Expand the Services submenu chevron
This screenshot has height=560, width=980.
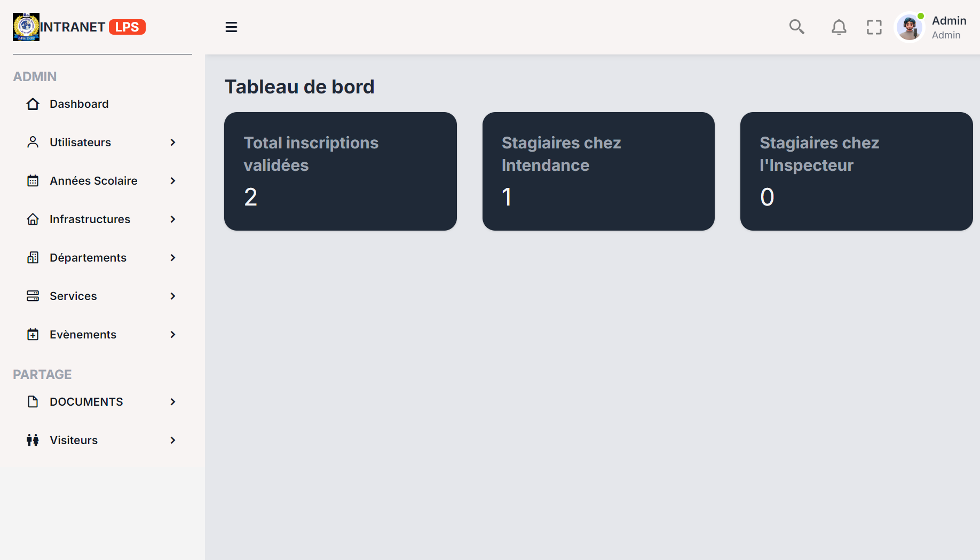coord(173,296)
